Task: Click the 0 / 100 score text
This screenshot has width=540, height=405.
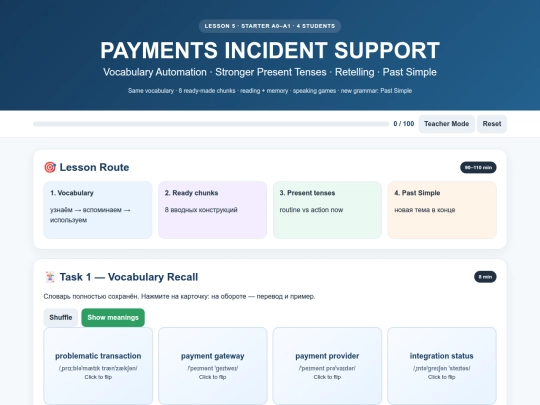Action: coord(404,124)
